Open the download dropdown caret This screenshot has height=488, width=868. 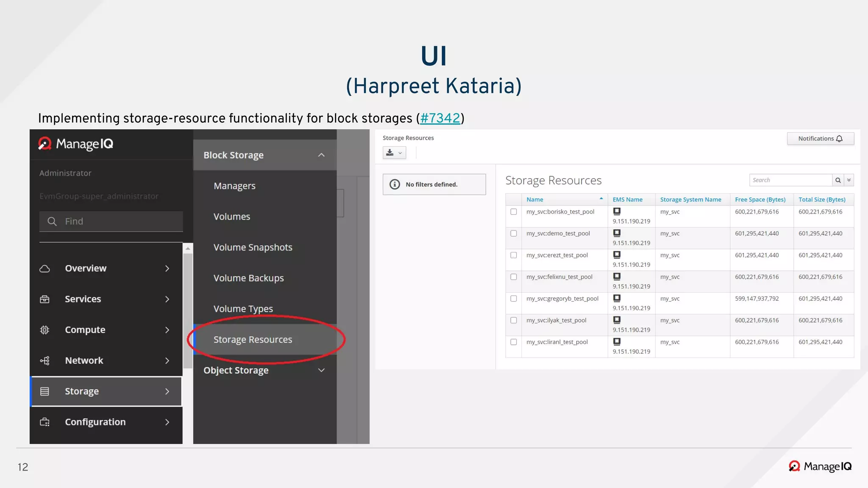coord(400,153)
